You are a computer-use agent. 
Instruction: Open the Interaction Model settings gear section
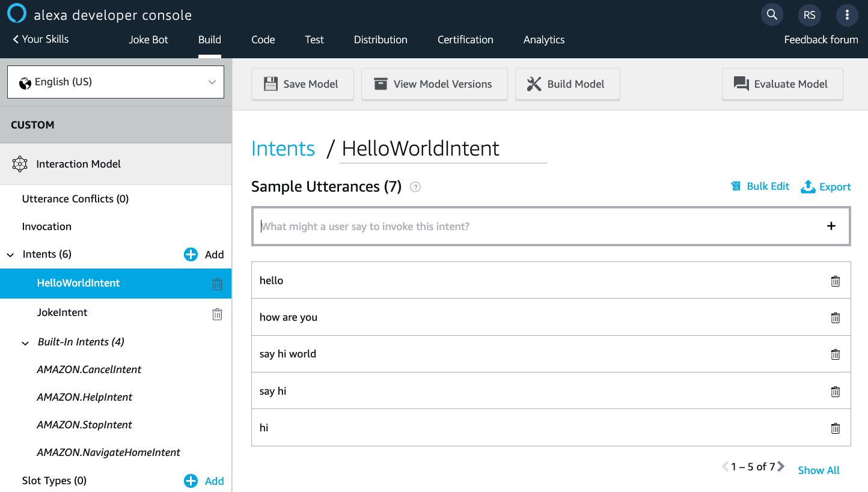(x=20, y=163)
